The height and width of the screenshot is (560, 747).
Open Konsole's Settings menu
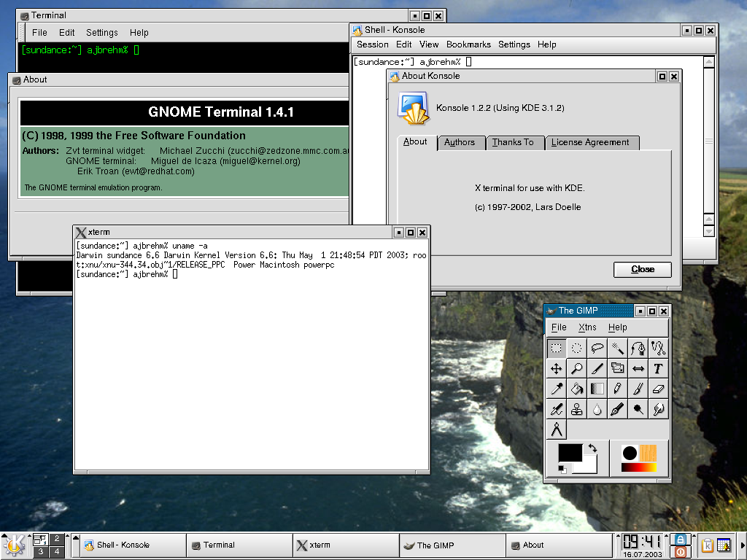pos(514,44)
